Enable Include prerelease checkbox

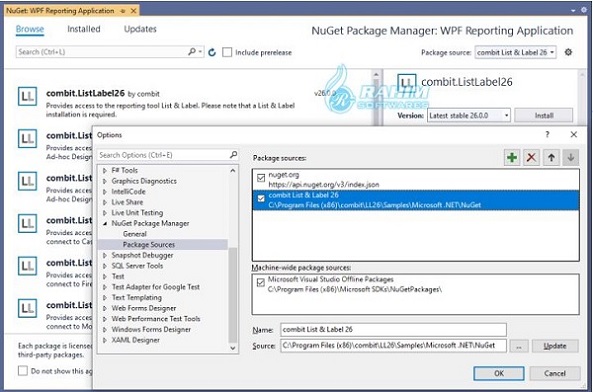click(227, 52)
